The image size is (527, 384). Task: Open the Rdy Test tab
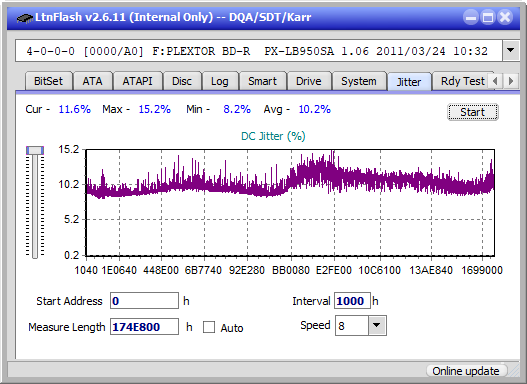[x=462, y=81]
